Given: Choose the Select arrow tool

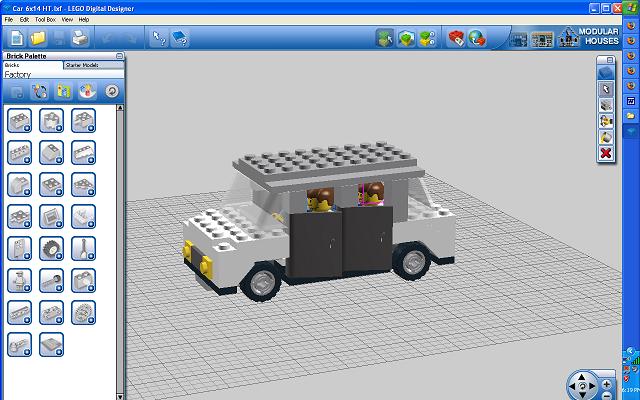Looking at the screenshot, I should tap(606, 89).
